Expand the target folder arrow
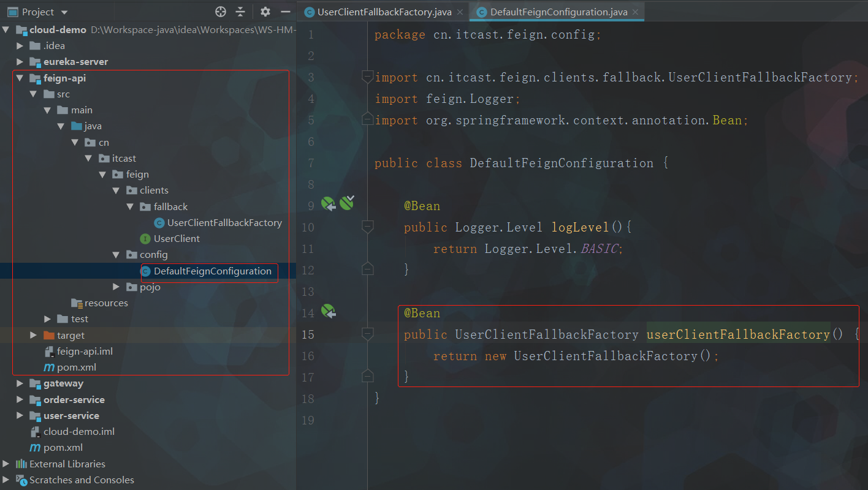Viewport: 868px width, 490px height. click(x=34, y=336)
